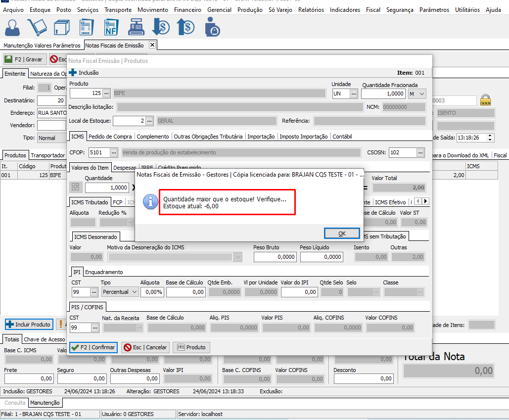Open the Financeiro menu
Screen dimensions: 509x420
point(187,10)
